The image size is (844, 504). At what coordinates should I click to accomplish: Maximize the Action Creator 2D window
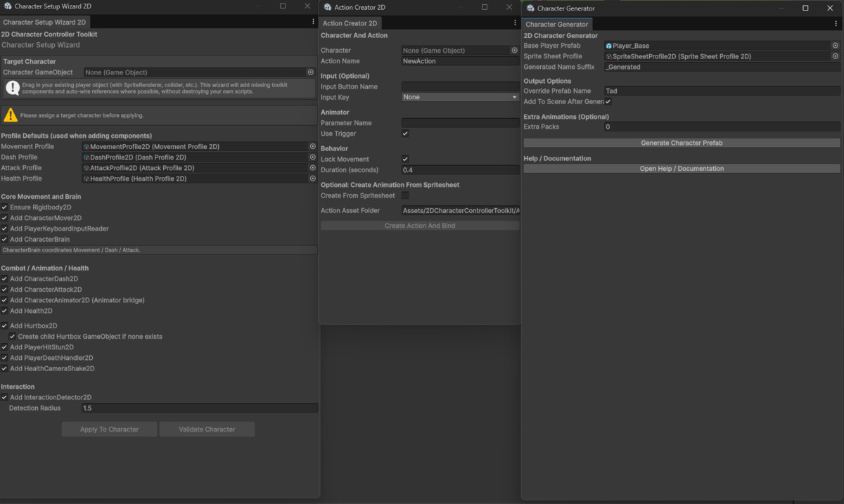[485, 6]
